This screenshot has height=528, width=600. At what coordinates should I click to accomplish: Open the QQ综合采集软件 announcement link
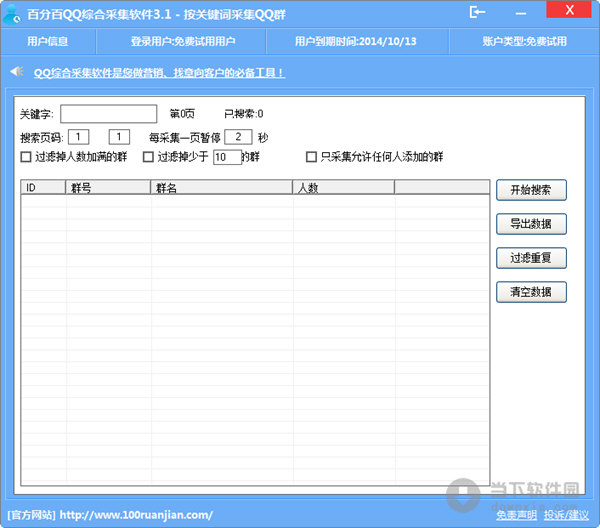point(160,73)
